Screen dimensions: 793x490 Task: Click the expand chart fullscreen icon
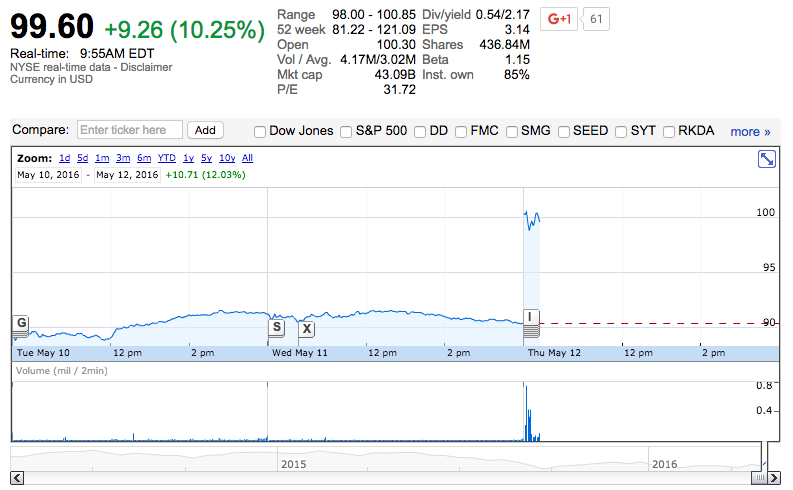pos(767,159)
